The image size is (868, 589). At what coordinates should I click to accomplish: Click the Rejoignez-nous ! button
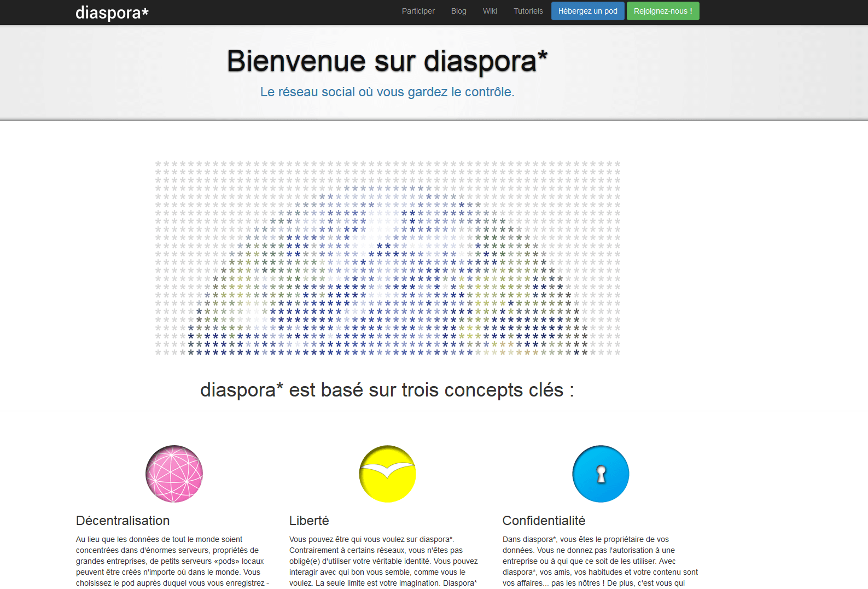pos(662,11)
